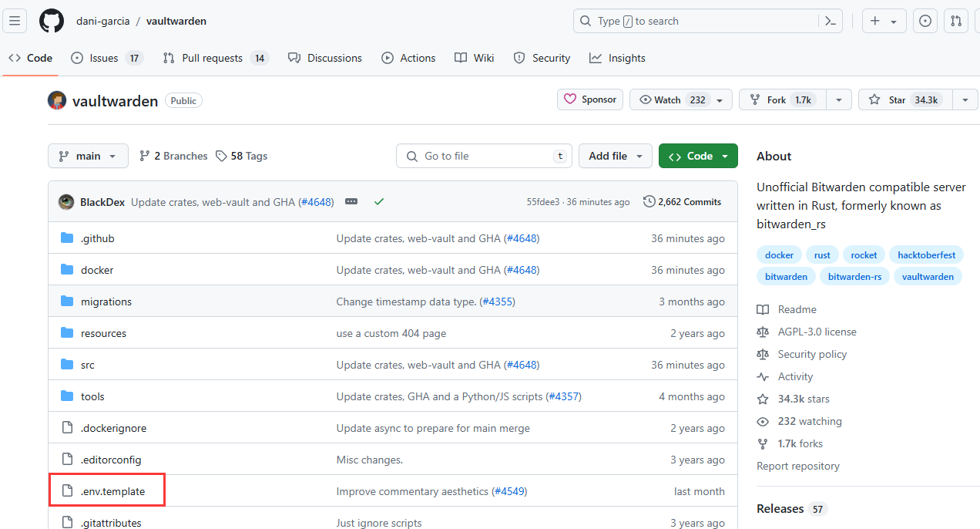Open the hamburger navigation menu
Image resolution: width=980 pixels, height=529 pixels.
click(15, 21)
